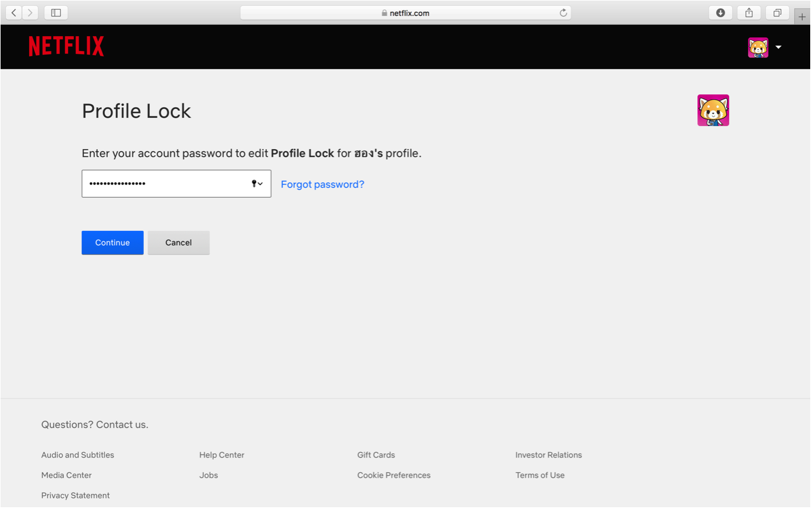Click the large profile avatar image
This screenshot has height=509, width=812.
coord(713,111)
